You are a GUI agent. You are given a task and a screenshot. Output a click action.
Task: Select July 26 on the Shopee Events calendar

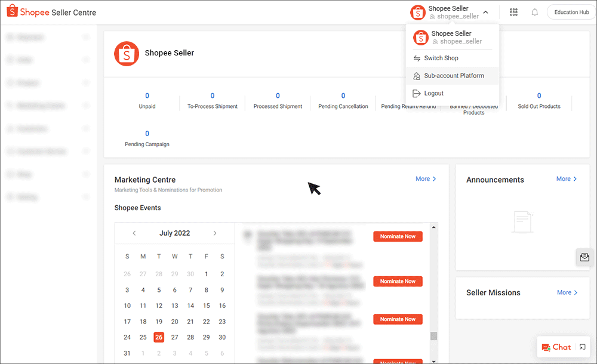tap(159, 337)
